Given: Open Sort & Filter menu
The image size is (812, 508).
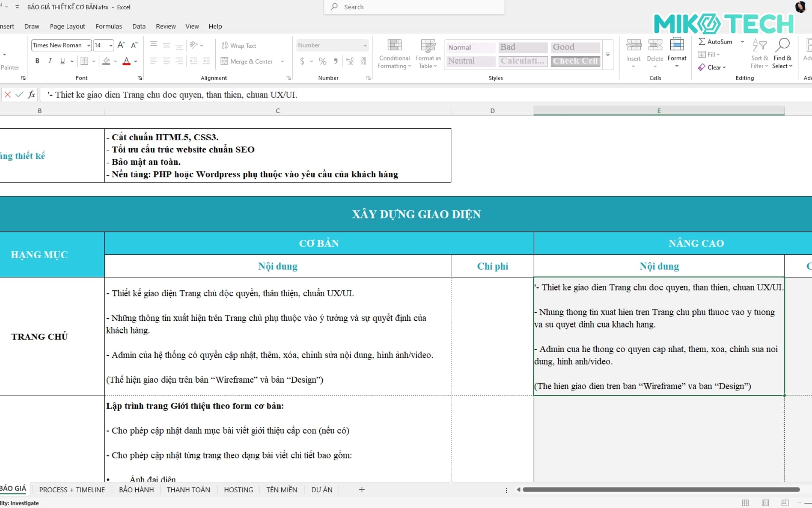Looking at the screenshot, I should coord(760,54).
